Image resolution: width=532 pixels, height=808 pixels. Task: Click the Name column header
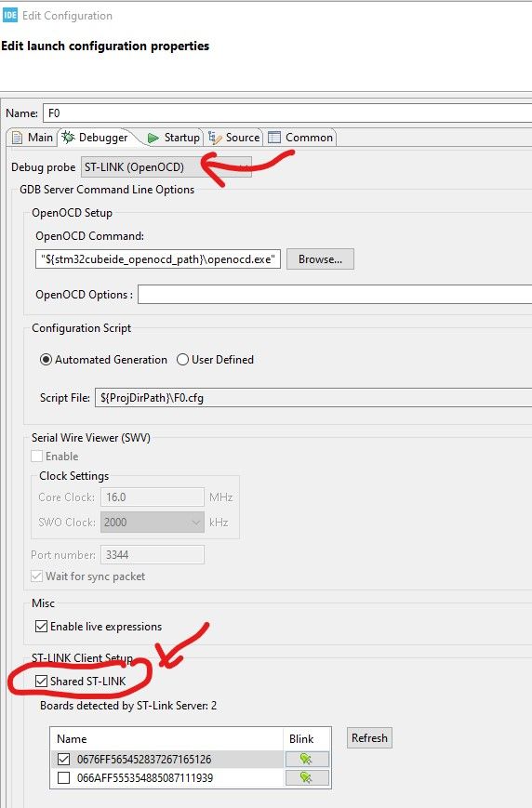point(166,739)
